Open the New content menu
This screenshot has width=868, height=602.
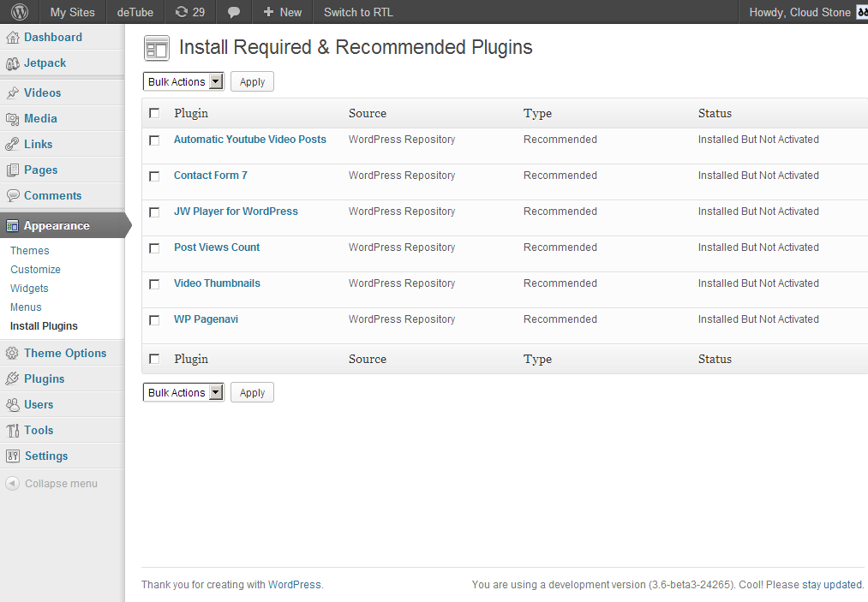[282, 12]
